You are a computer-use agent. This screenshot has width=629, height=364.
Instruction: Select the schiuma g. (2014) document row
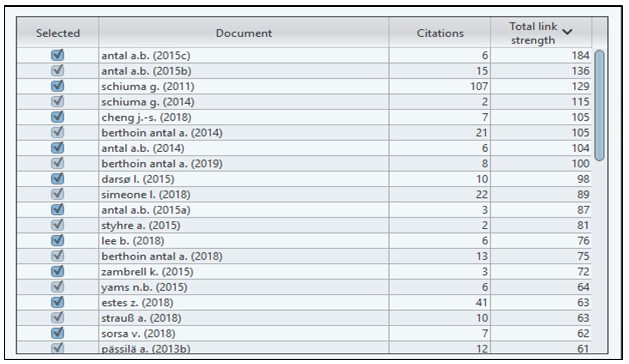[x=148, y=102]
